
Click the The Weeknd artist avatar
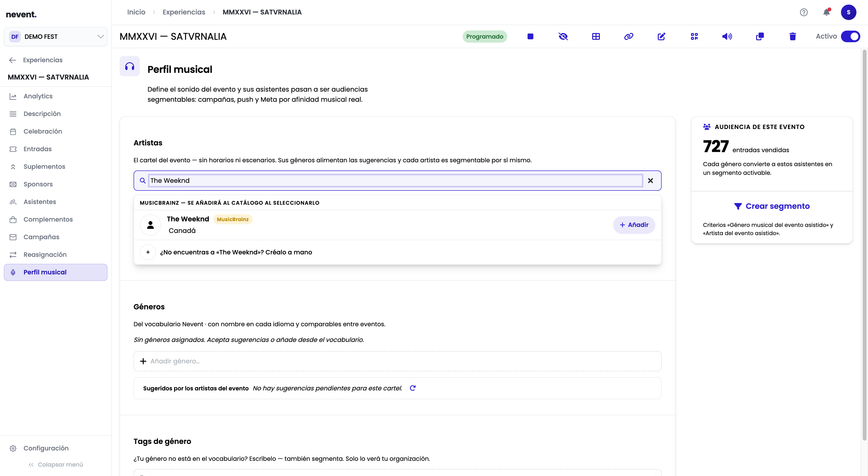[x=150, y=225]
